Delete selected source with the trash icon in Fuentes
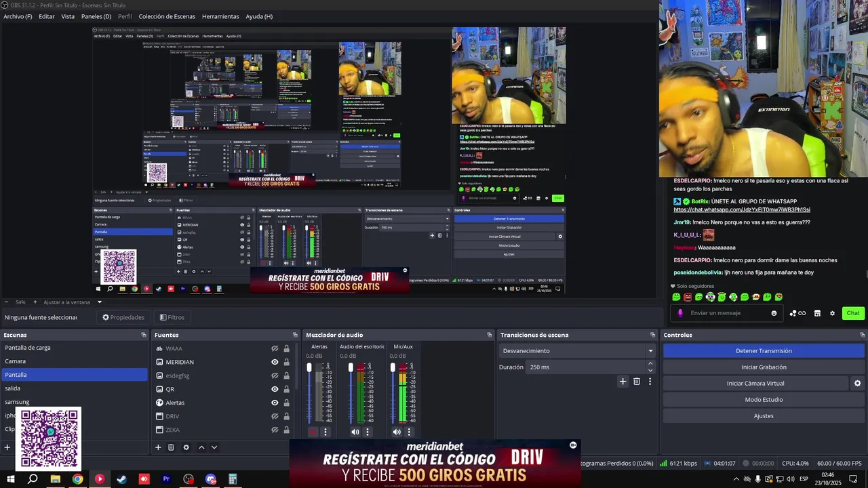 point(171,447)
